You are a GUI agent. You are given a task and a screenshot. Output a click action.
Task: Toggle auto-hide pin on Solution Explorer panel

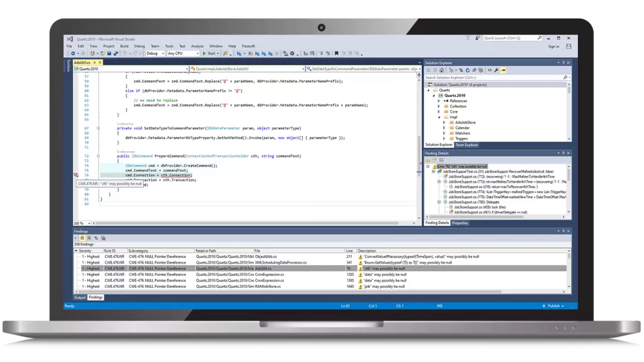pyautogui.click(x=562, y=62)
